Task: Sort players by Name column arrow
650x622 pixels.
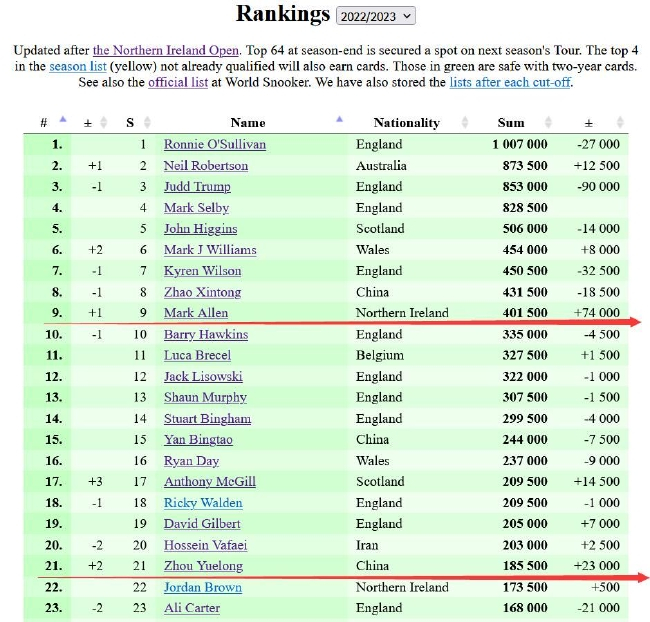Action: click(339, 121)
